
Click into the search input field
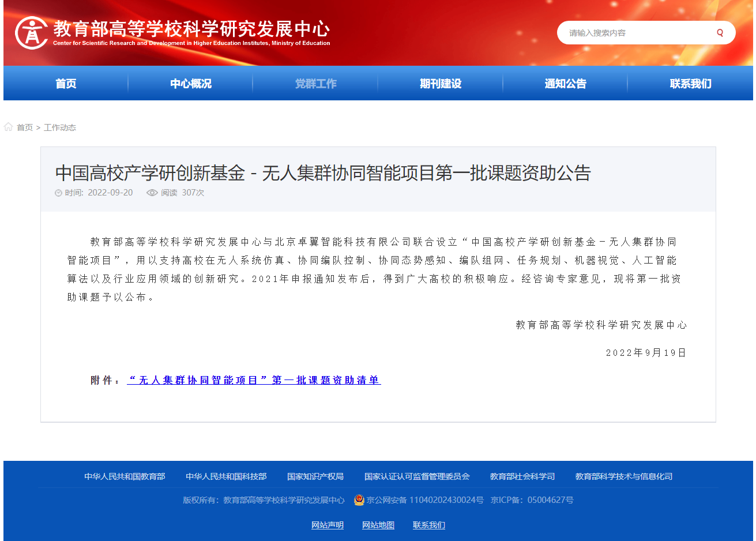tap(634, 33)
